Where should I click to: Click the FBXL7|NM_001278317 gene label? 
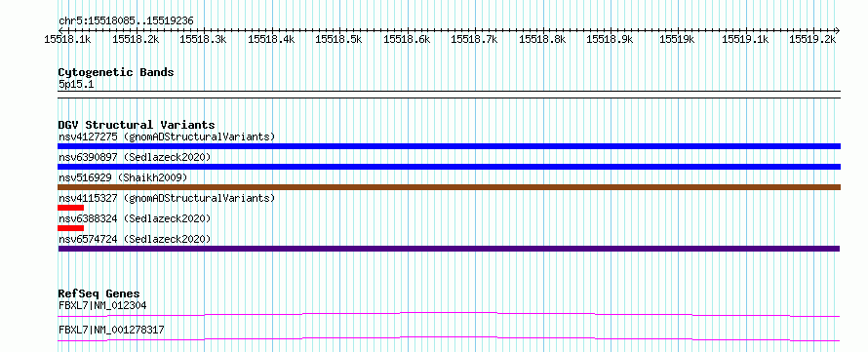pyautogui.click(x=111, y=330)
